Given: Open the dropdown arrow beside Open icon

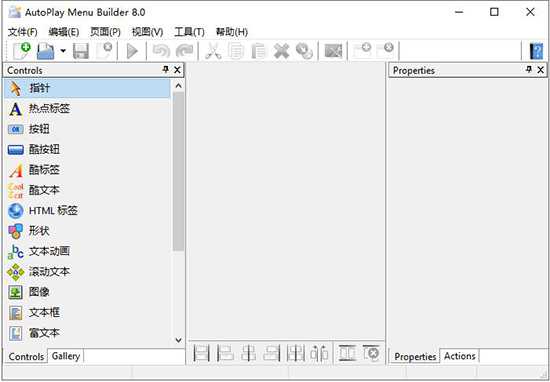Looking at the screenshot, I should pos(63,51).
